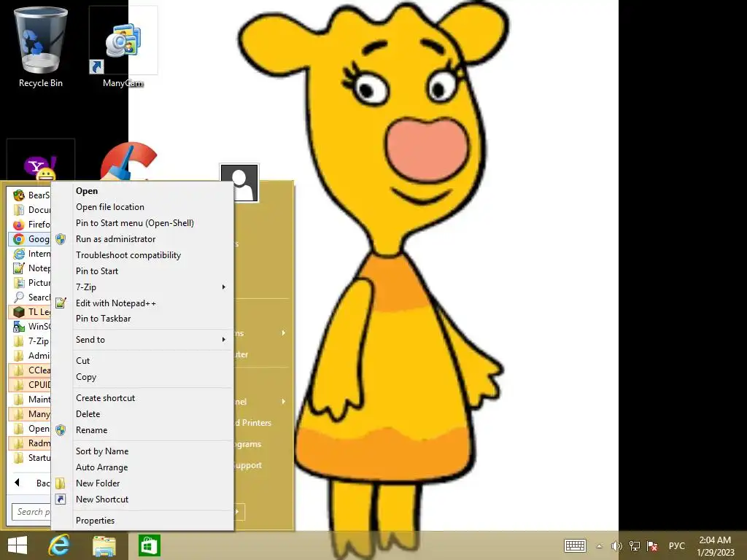This screenshot has height=560, width=747.
Task: Click the CCleaner desktop icon
Action: click(x=128, y=161)
